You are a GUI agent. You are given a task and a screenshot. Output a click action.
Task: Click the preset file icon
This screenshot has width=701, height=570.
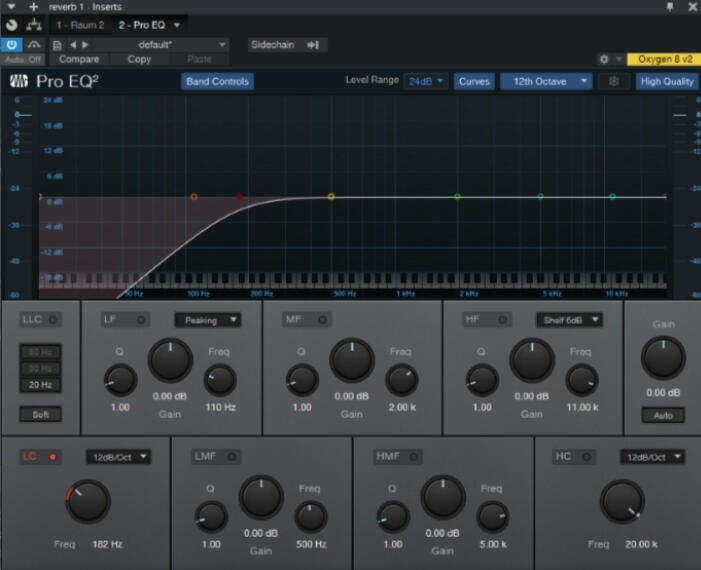58,45
